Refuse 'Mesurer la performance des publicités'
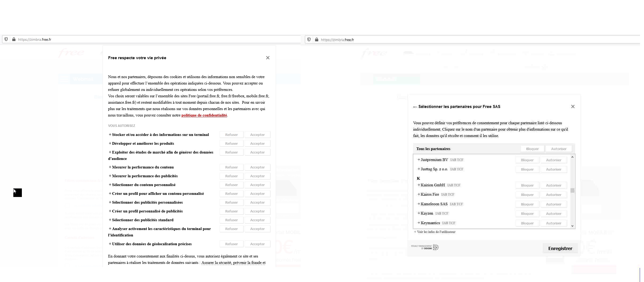Image resolution: width=644 pixels, height=282 pixels. (x=231, y=176)
